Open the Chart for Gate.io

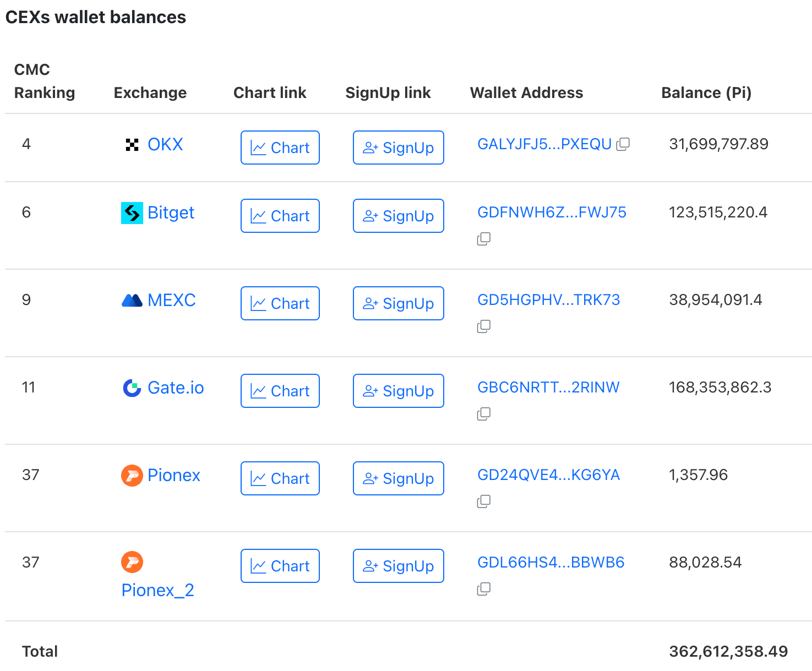coord(280,391)
